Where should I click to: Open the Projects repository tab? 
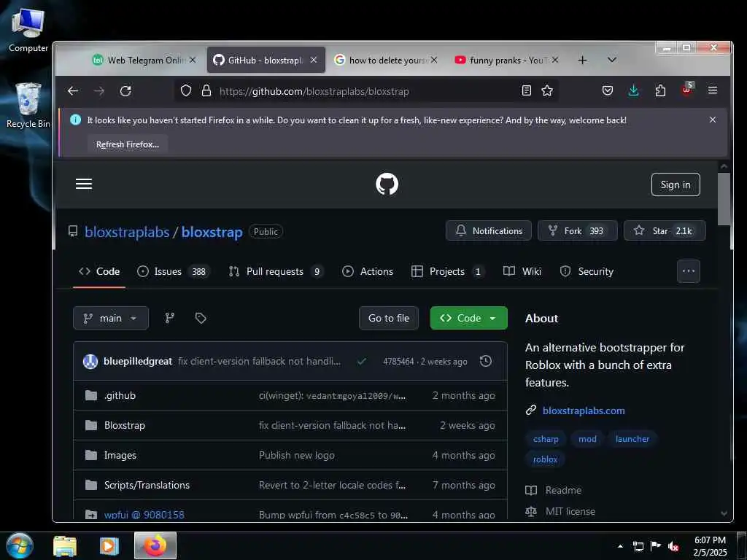coord(448,271)
